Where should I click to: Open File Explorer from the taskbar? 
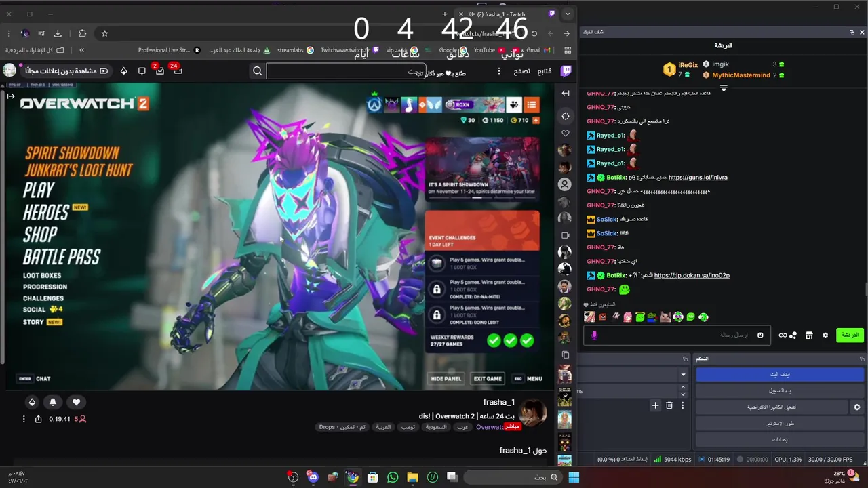(412, 477)
